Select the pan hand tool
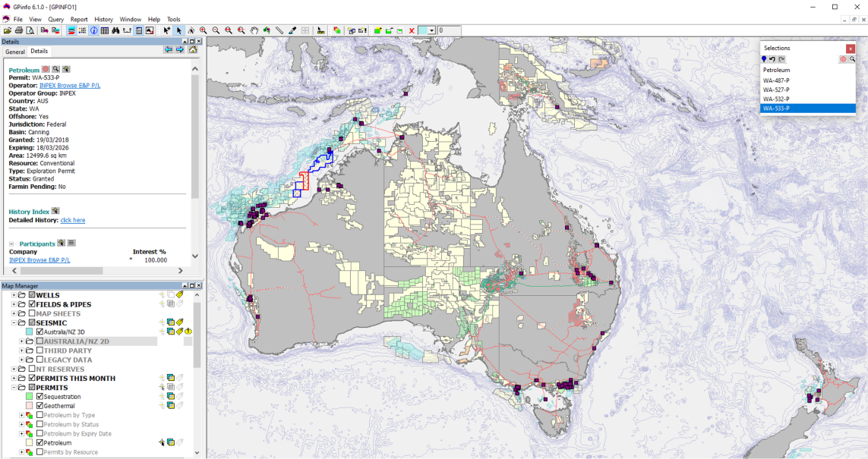The width and height of the screenshot is (868, 459). click(x=254, y=30)
